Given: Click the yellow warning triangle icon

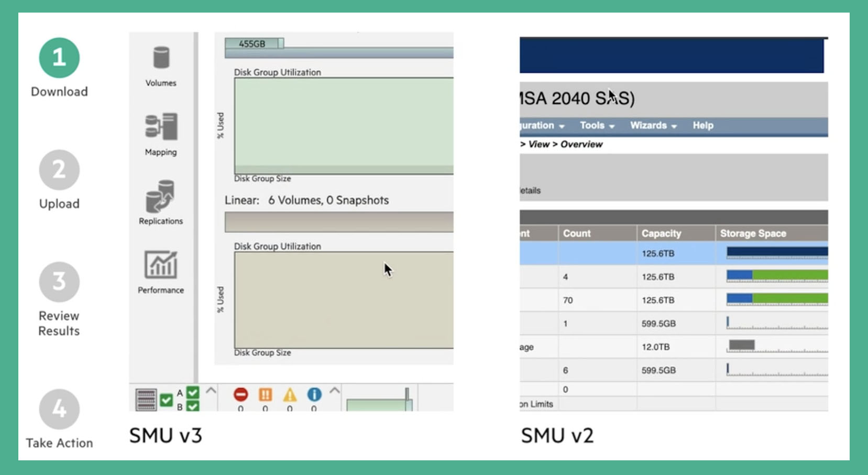Looking at the screenshot, I should (x=290, y=394).
